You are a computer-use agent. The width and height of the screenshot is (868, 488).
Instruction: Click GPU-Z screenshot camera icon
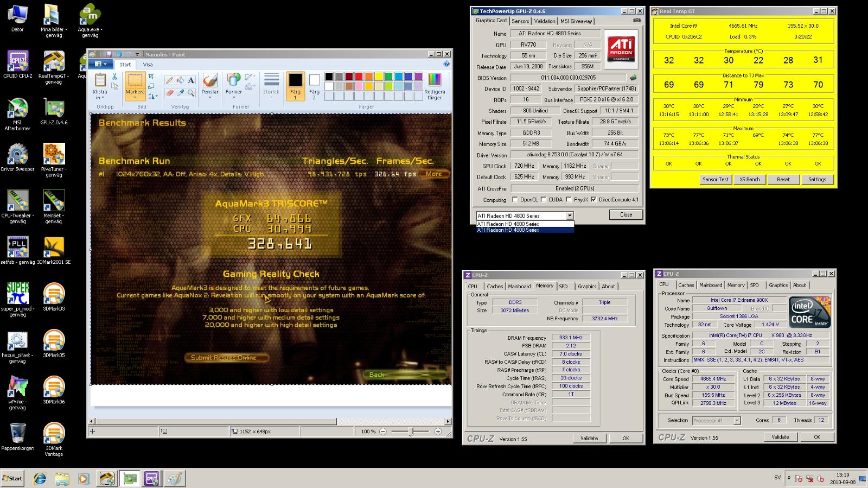click(636, 21)
